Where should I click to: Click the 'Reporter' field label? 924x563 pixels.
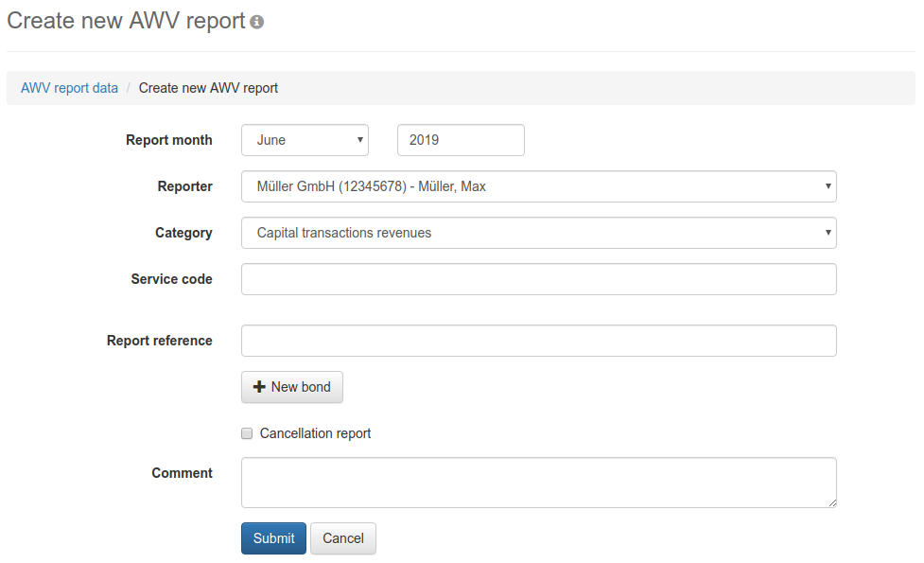click(x=185, y=186)
